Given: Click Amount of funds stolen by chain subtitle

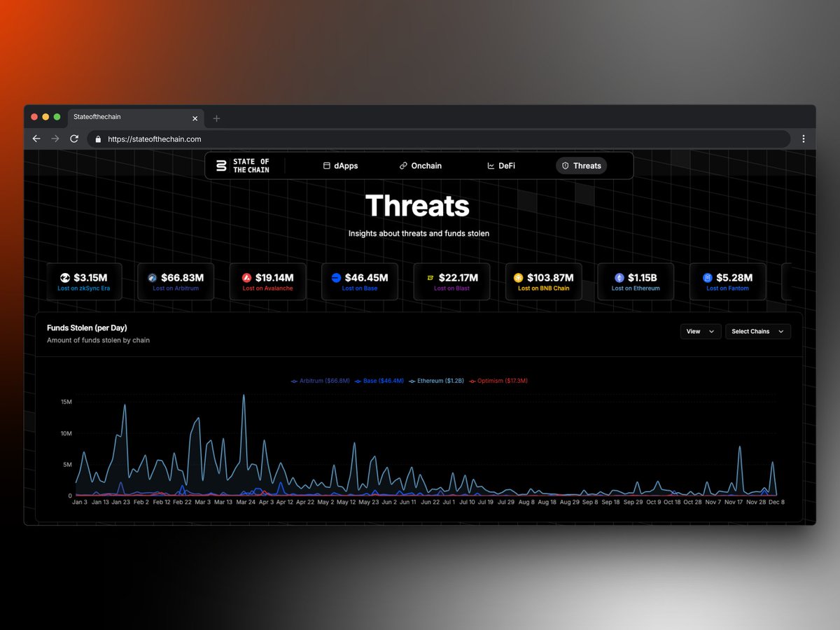Looking at the screenshot, I should [x=98, y=340].
